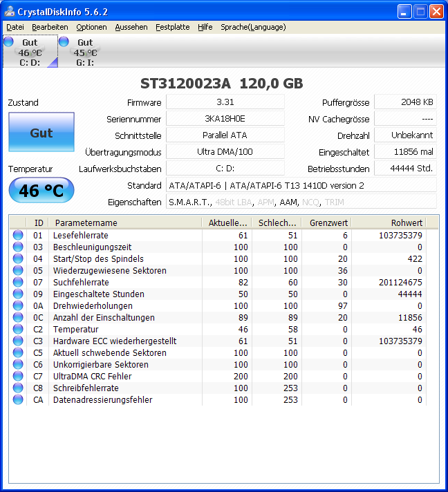448x492 pixels.
Task: Click the Rohwert column header
Action: point(389,223)
